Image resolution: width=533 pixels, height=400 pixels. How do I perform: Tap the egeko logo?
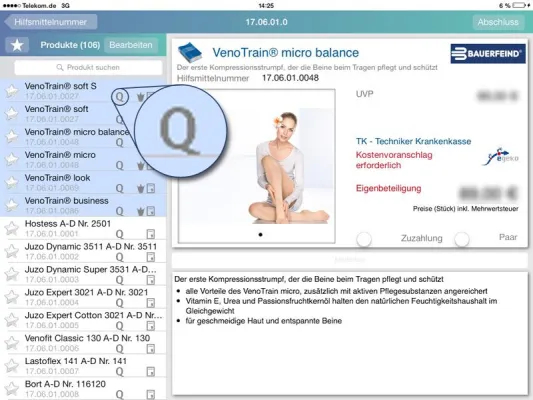[x=500, y=157]
